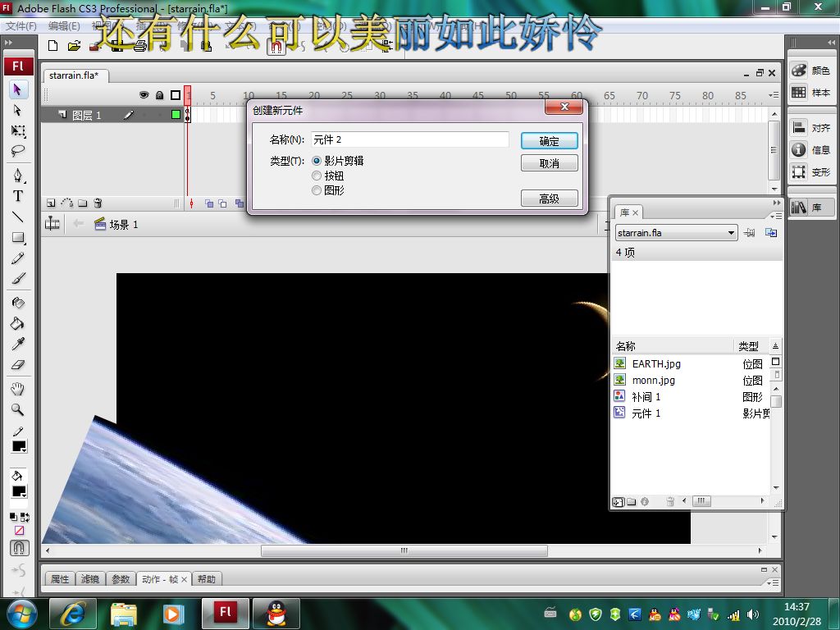
Task: Click the stage horizontal scrollbar thumb
Action: [404, 550]
